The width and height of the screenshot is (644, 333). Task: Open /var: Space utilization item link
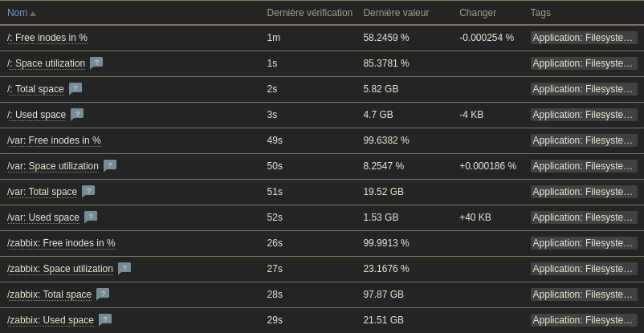[53, 166]
